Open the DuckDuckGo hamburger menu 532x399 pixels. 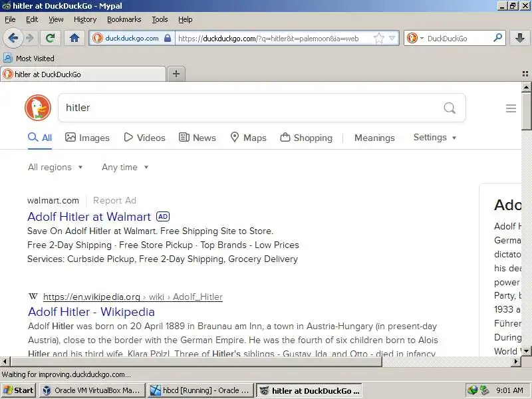511,108
